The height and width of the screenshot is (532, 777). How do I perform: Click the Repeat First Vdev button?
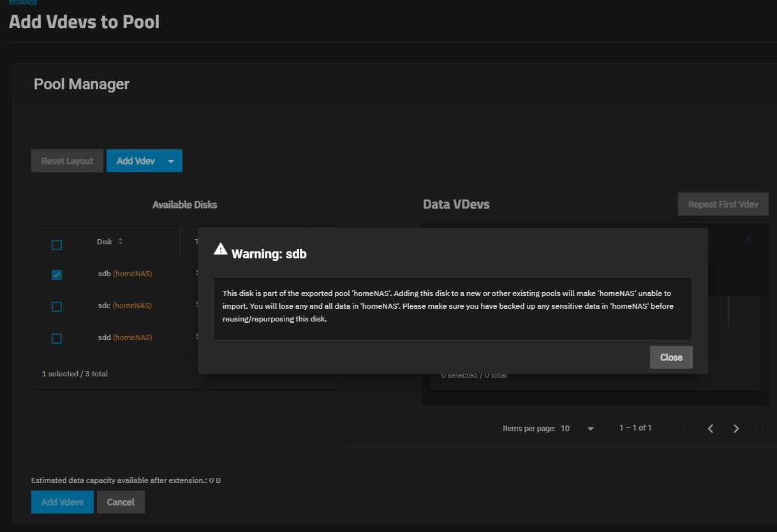coord(723,205)
